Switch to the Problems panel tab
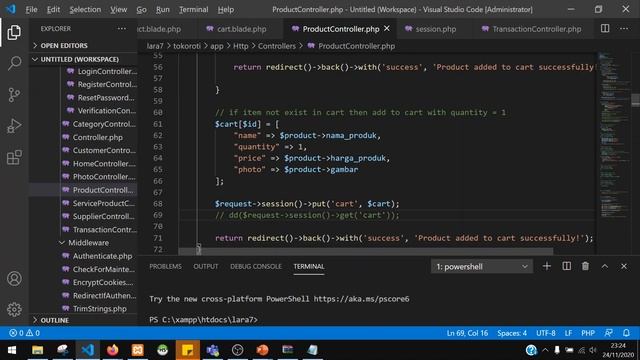This screenshot has height=360, width=640. (x=165, y=266)
